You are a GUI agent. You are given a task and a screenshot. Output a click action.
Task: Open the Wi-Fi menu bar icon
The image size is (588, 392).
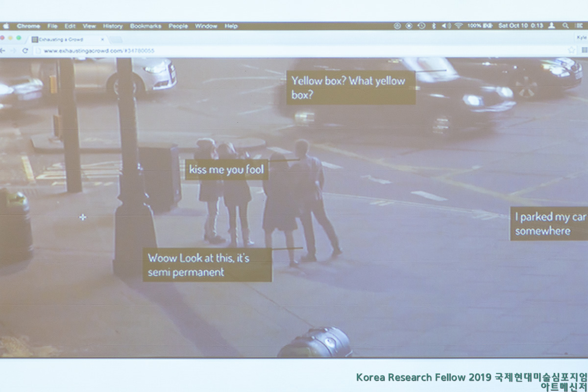click(459, 26)
